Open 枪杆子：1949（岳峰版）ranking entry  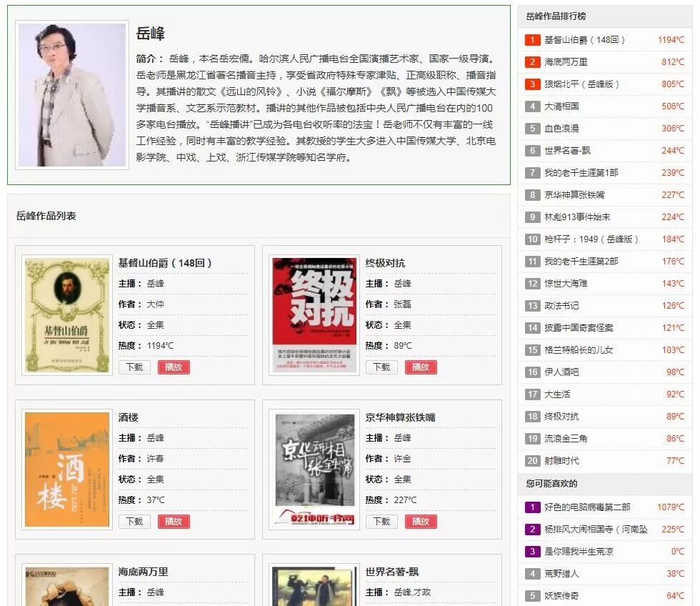(591, 239)
